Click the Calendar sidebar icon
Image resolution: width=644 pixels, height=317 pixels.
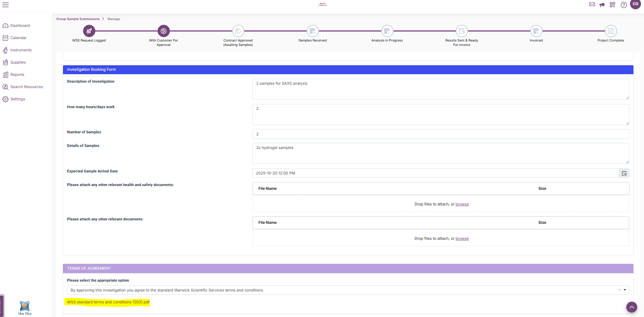click(x=5, y=38)
